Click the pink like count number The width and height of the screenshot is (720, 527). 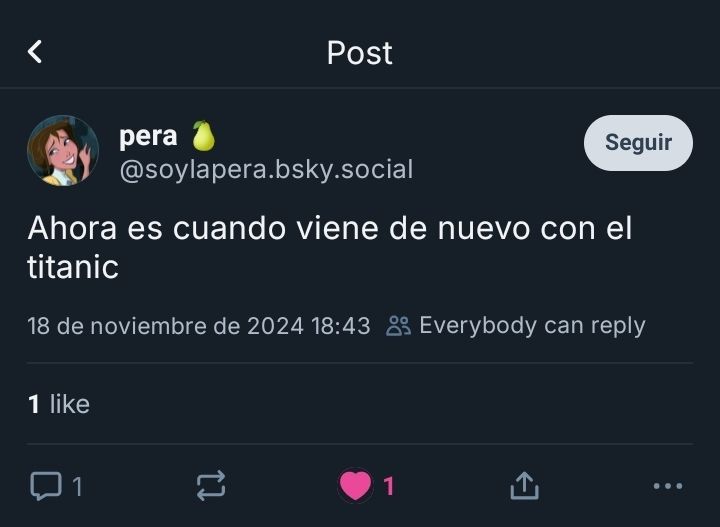tap(389, 486)
